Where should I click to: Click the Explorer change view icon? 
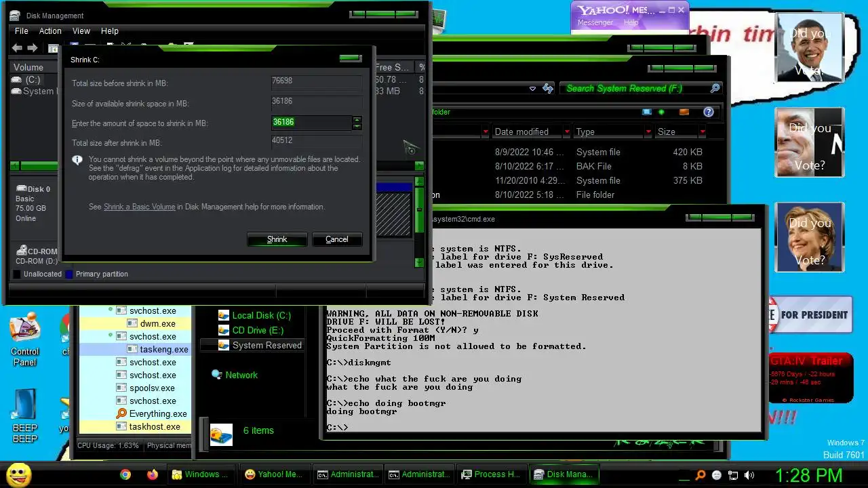pos(646,112)
